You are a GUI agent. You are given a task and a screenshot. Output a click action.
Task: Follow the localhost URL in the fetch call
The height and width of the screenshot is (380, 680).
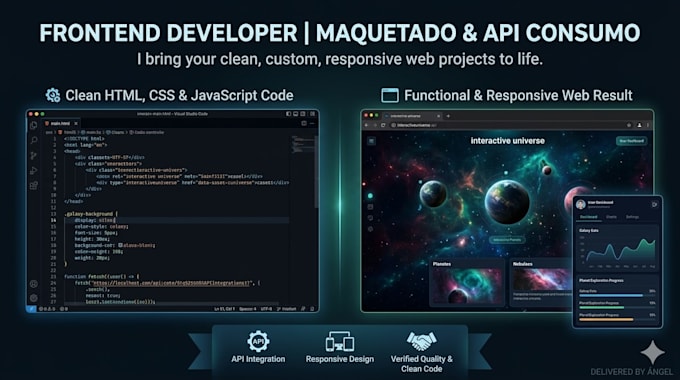(x=171, y=283)
